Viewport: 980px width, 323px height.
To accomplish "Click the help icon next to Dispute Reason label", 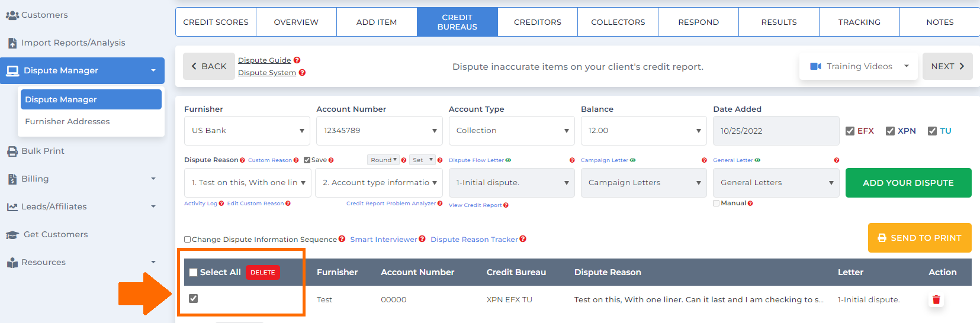I will click(242, 160).
